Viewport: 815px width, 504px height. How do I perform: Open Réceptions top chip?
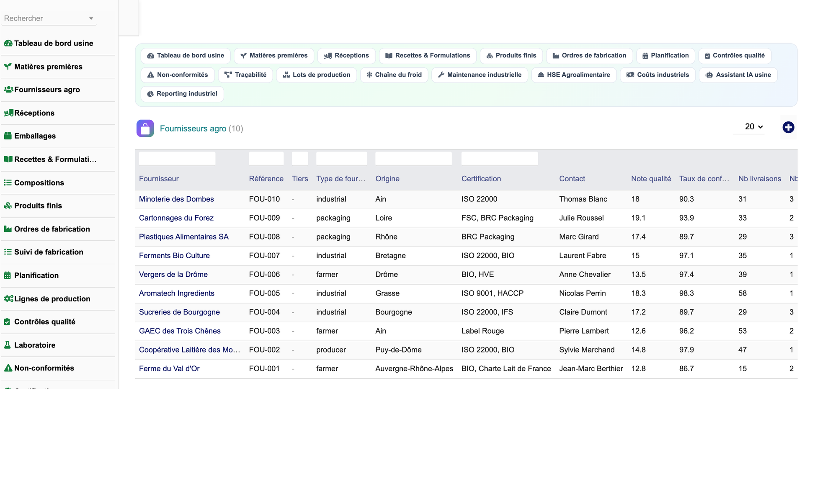point(346,56)
